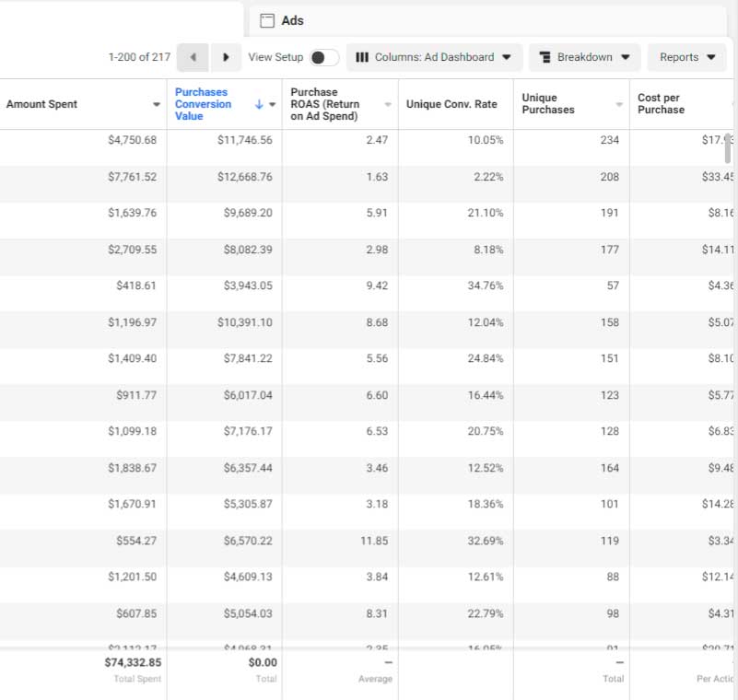The width and height of the screenshot is (738, 700).
Task: Click Cost per Purchase column header
Action: pos(661,103)
